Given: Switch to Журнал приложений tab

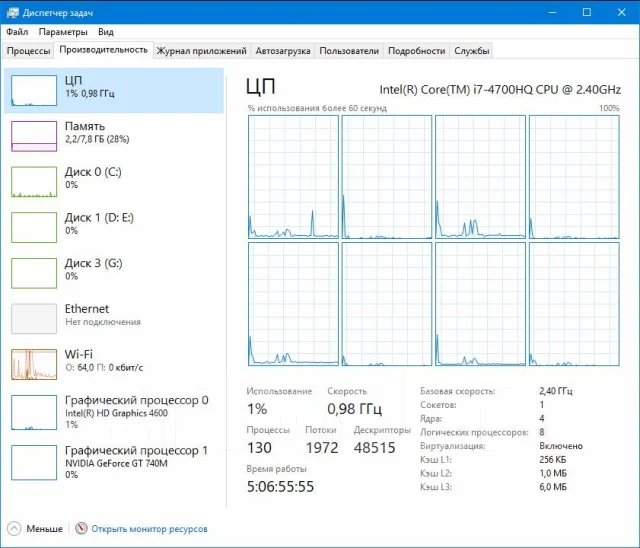Looking at the screenshot, I should (201, 51).
